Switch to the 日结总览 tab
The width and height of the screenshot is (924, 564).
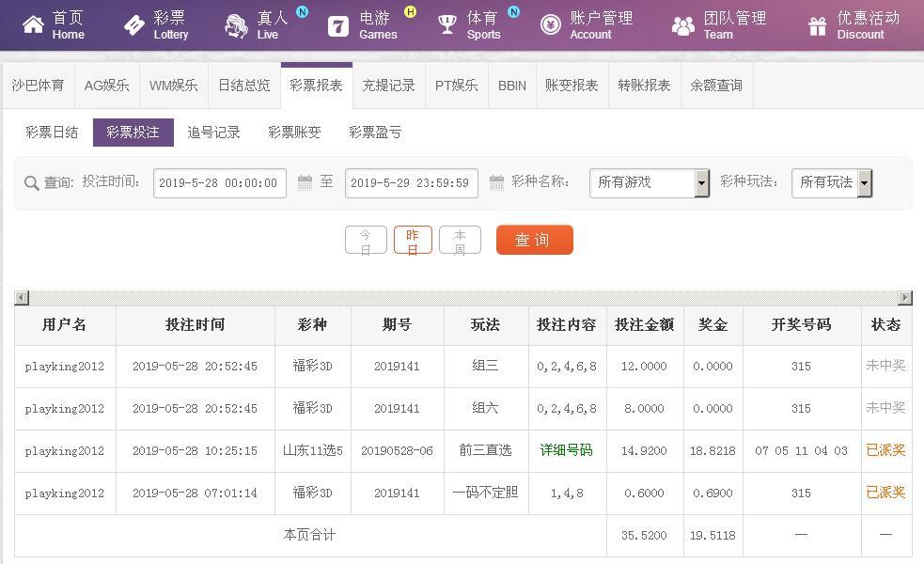tap(244, 86)
